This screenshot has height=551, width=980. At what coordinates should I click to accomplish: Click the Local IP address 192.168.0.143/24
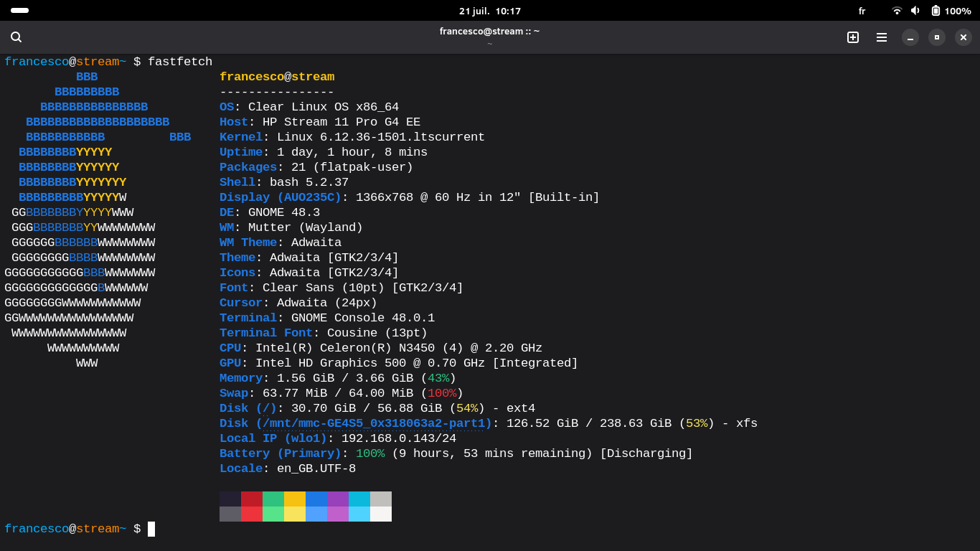(x=398, y=438)
